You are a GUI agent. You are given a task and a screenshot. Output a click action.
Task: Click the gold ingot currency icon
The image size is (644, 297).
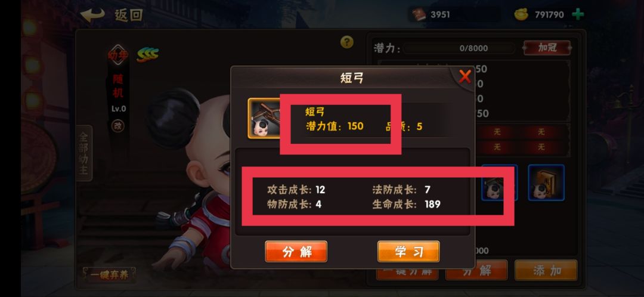point(522,14)
